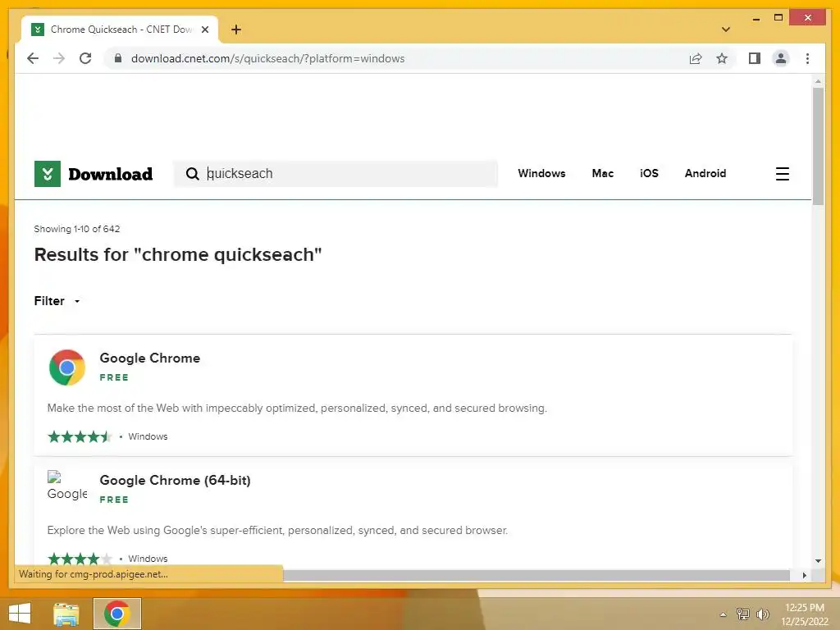Viewport: 840px width, 630px height.
Task: Click the browser back arrow
Action: pyautogui.click(x=33, y=58)
